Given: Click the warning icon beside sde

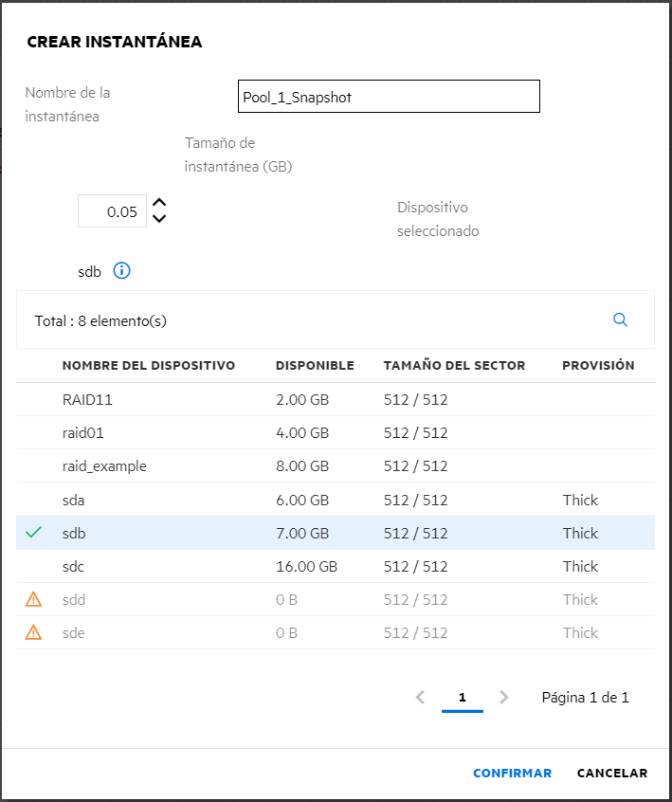Looking at the screenshot, I should pyautogui.click(x=34, y=632).
